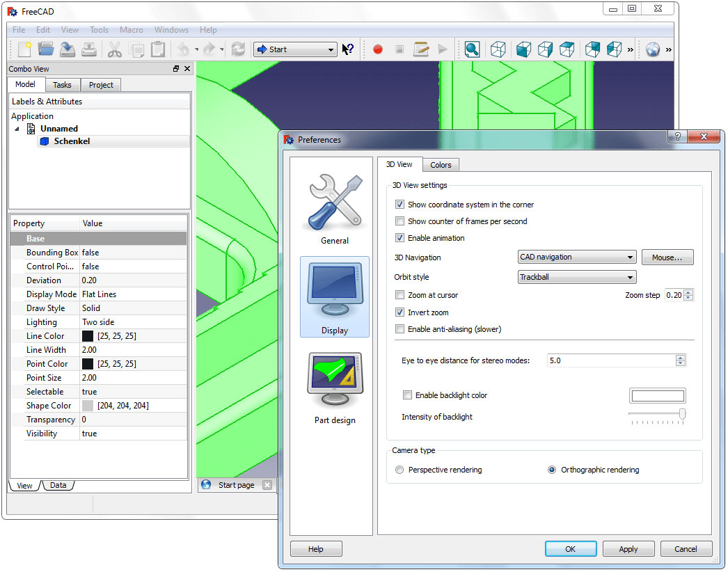Set axonometric view with the wireframe cube icon
Screen dimensions: 728x572
click(498, 49)
